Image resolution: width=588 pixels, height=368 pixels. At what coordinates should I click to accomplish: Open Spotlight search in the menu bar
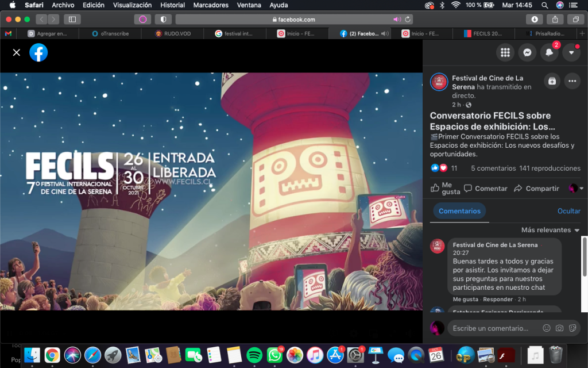point(544,5)
